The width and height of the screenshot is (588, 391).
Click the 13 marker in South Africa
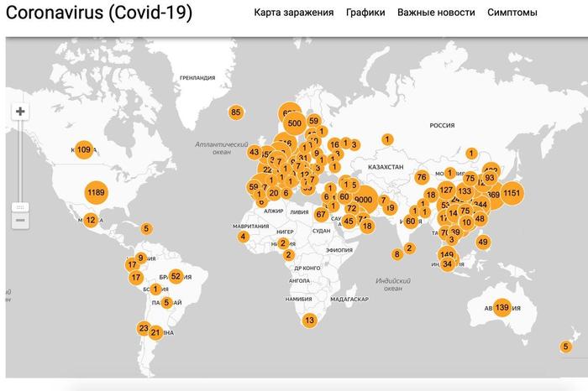tap(309, 320)
